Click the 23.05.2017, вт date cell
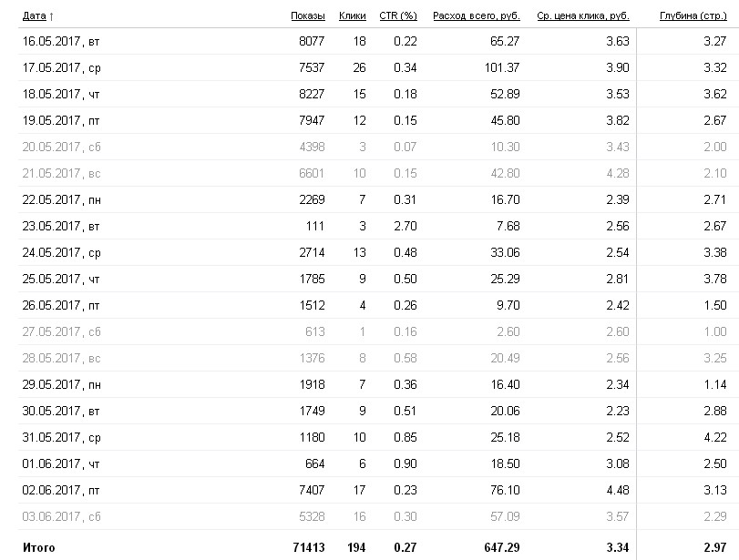Screen dimensions: 739x560 click(59, 226)
